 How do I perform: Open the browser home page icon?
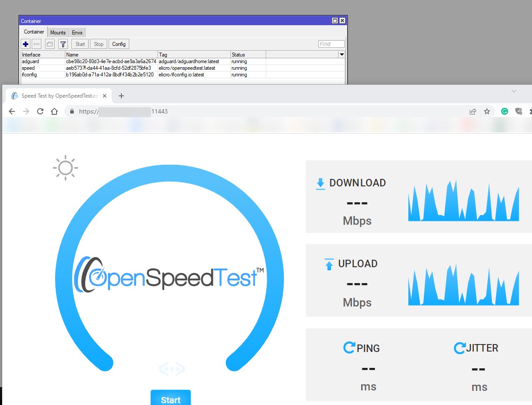54,112
